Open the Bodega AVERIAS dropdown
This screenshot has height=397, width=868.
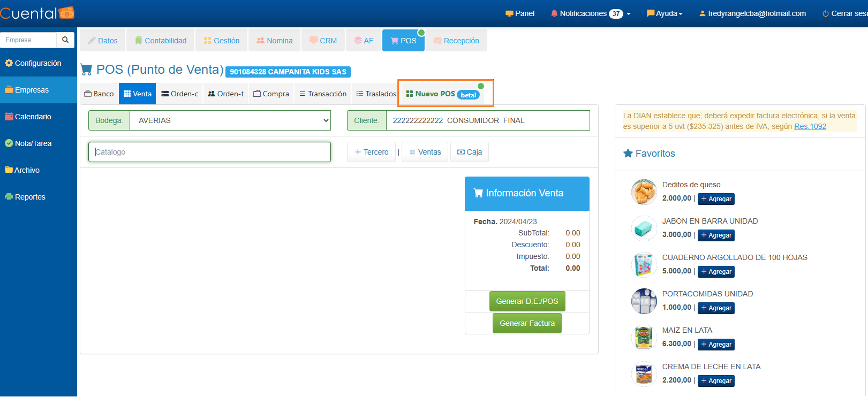tap(230, 120)
